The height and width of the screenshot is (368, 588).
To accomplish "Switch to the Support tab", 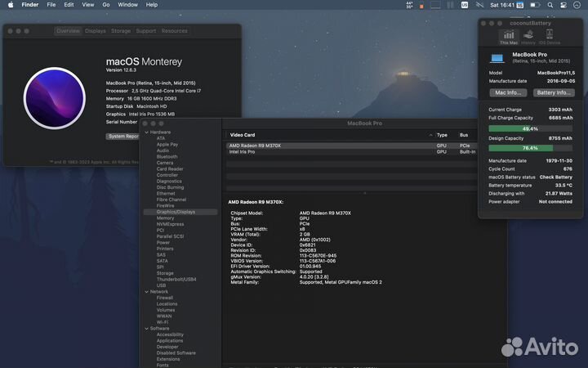I will (x=146, y=31).
